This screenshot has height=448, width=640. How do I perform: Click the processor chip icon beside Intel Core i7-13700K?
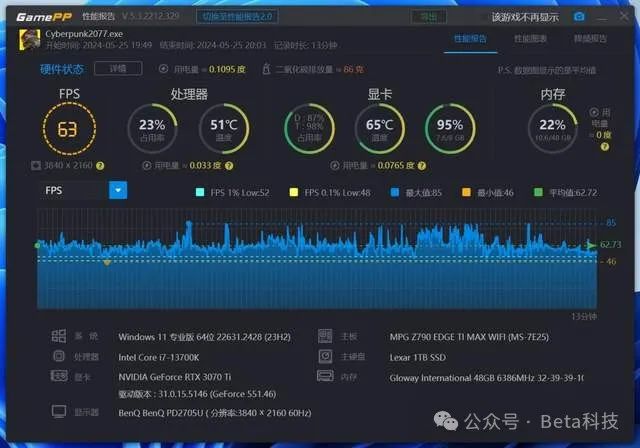point(59,356)
